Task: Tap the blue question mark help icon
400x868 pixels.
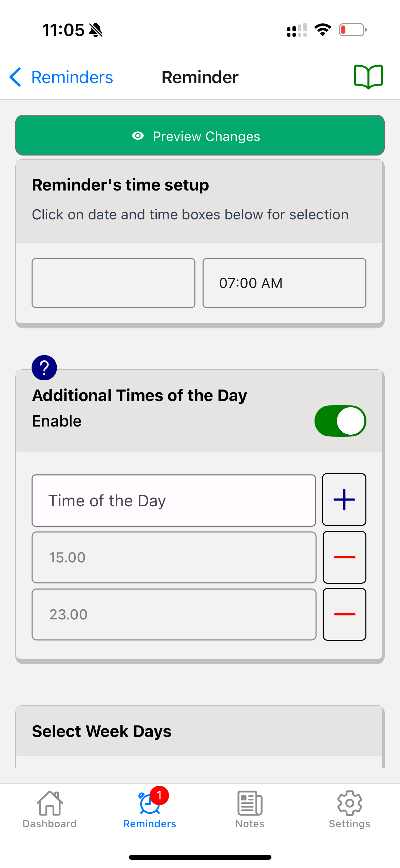Action: [x=44, y=368]
